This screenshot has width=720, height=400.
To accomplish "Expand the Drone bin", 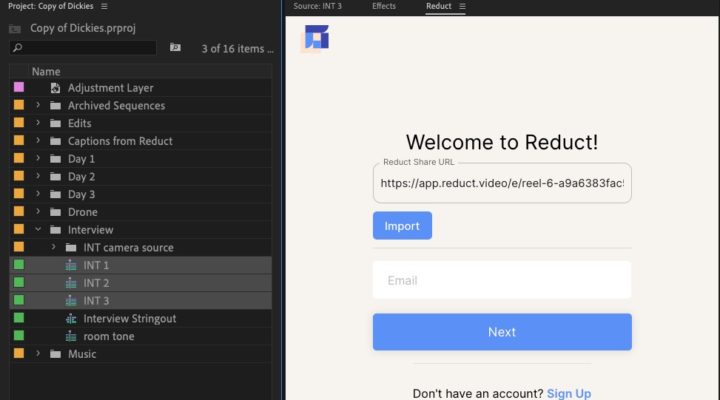I will tap(38, 211).
